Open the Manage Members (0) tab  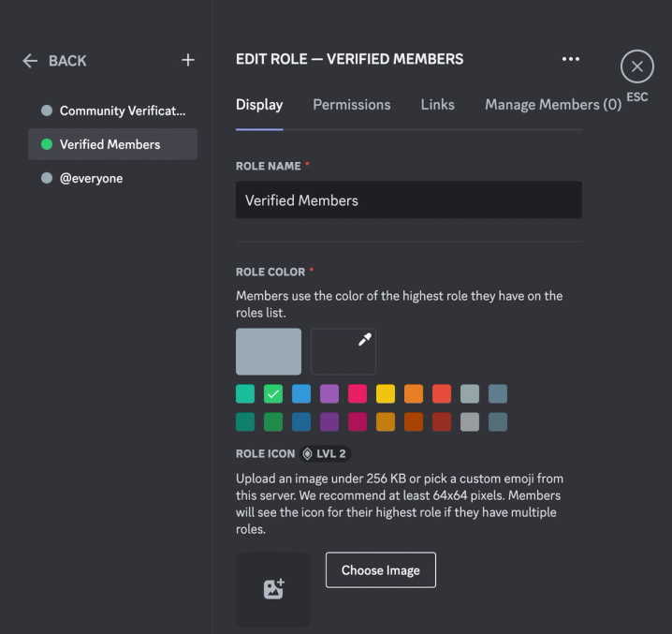553,105
